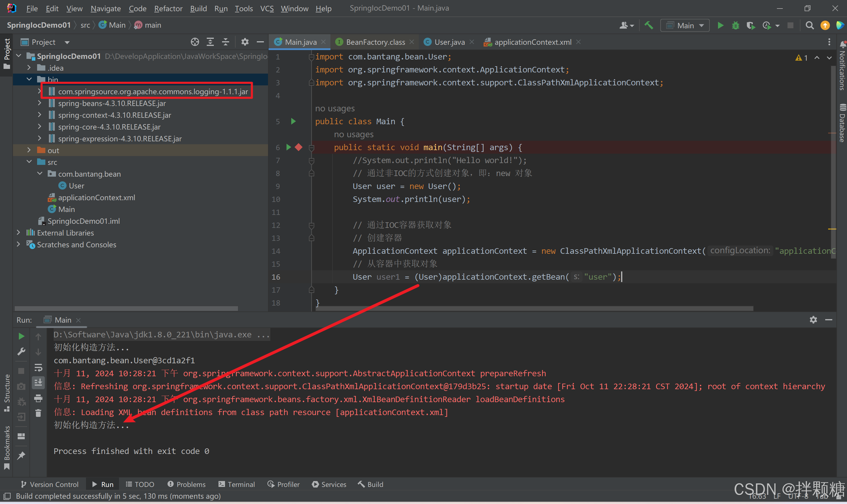Toggle soft-wrap in the Run console
Viewport: 847px width, 504px height.
pos(38,367)
